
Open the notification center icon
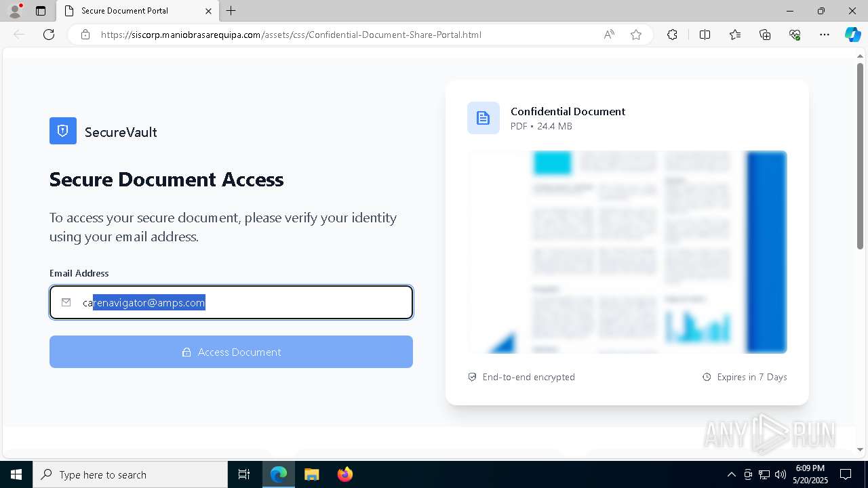pyautogui.click(x=846, y=474)
